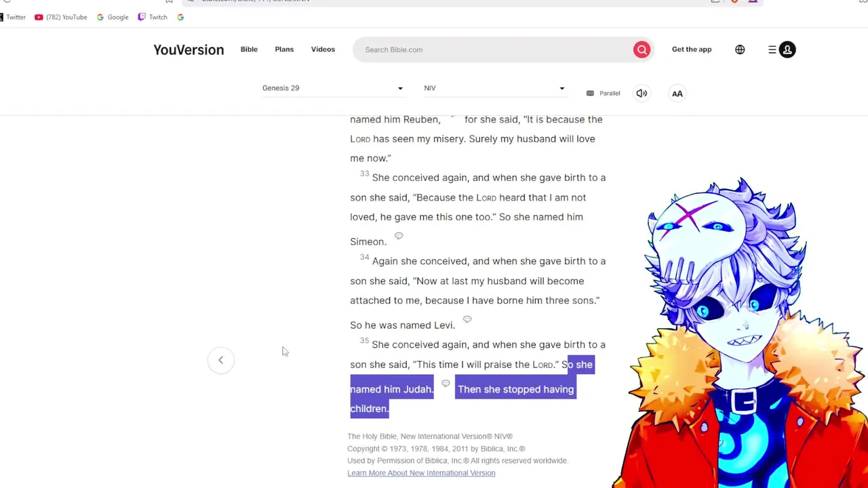Toggle Parallel reading mode
The height and width of the screenshot is (488, 868).
pos(604,94)
